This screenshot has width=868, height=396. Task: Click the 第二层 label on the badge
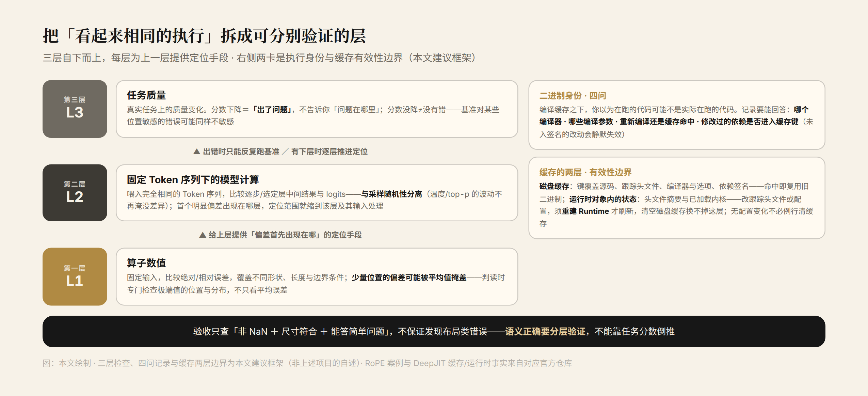point(75,184)
